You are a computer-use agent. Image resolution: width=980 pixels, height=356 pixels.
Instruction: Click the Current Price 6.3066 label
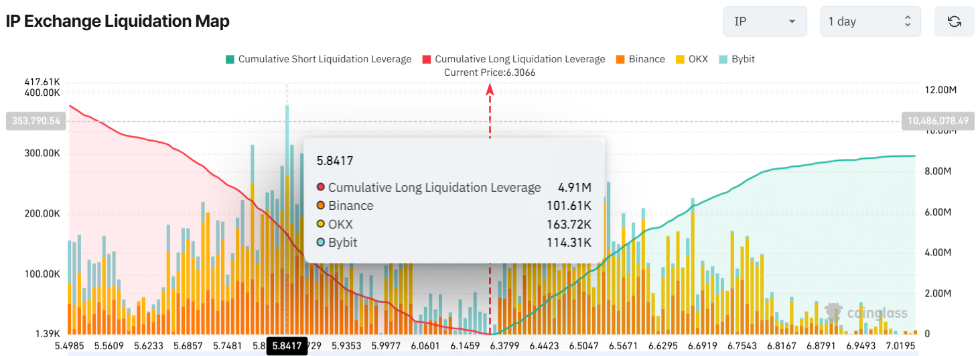(x=490, y=72)
